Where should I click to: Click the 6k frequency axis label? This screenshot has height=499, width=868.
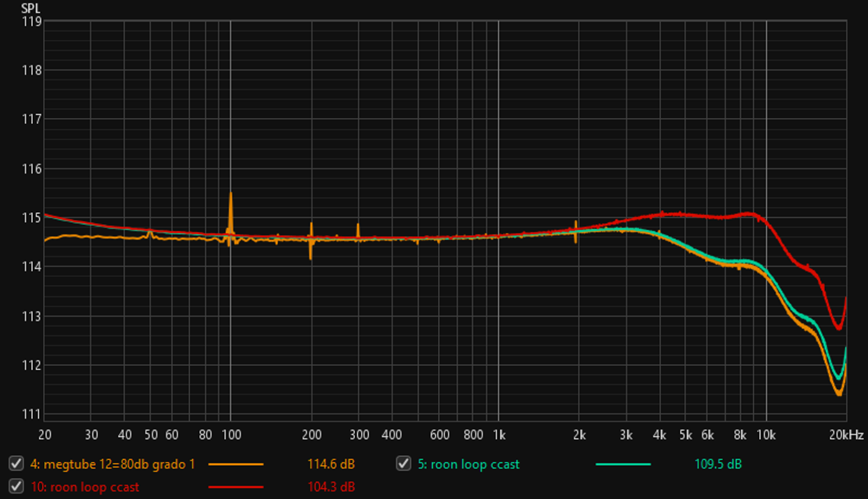tap(707, 435)
